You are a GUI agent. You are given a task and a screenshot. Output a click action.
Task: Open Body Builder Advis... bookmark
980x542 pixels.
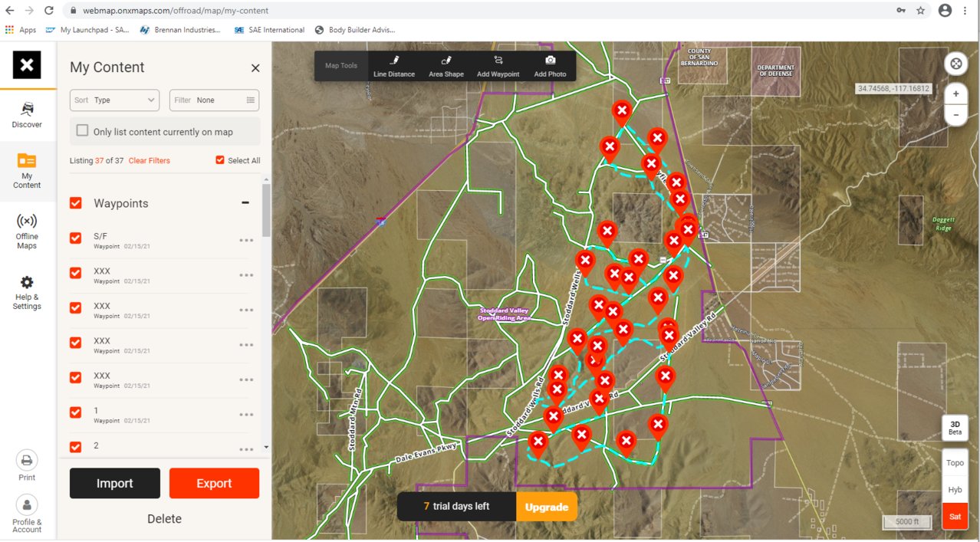point(355,30)
